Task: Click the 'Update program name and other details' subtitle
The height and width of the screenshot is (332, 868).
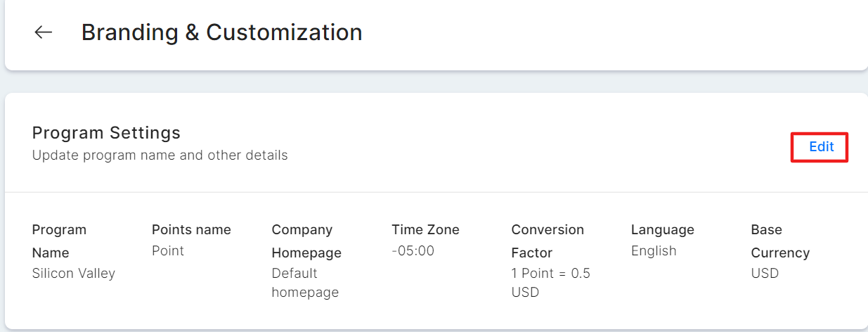Action: point(160,155)
